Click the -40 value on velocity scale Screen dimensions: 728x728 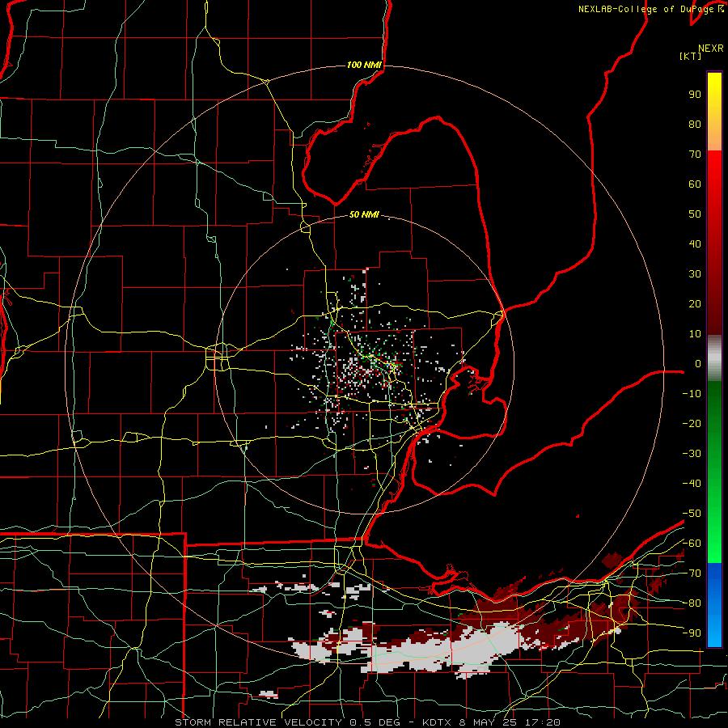coord(692,484)
